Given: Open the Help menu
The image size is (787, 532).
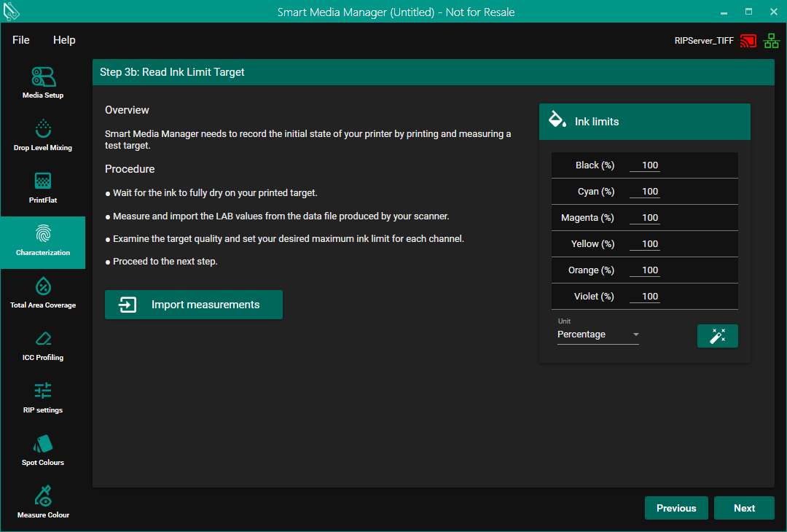Looking at the screenshot, I should coord(64,40).
